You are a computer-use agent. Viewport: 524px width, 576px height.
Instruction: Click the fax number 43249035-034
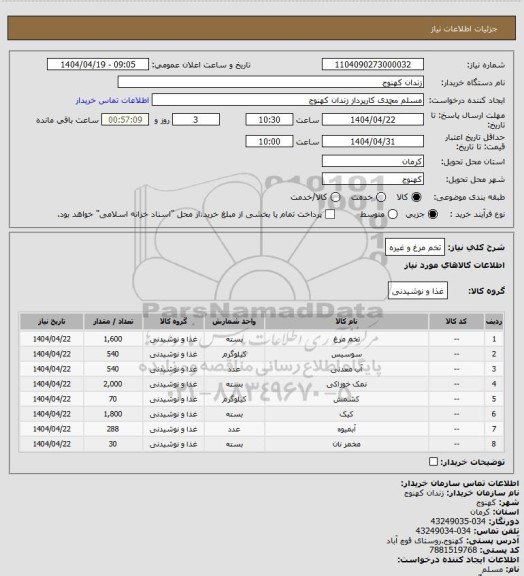click(458, 521)
